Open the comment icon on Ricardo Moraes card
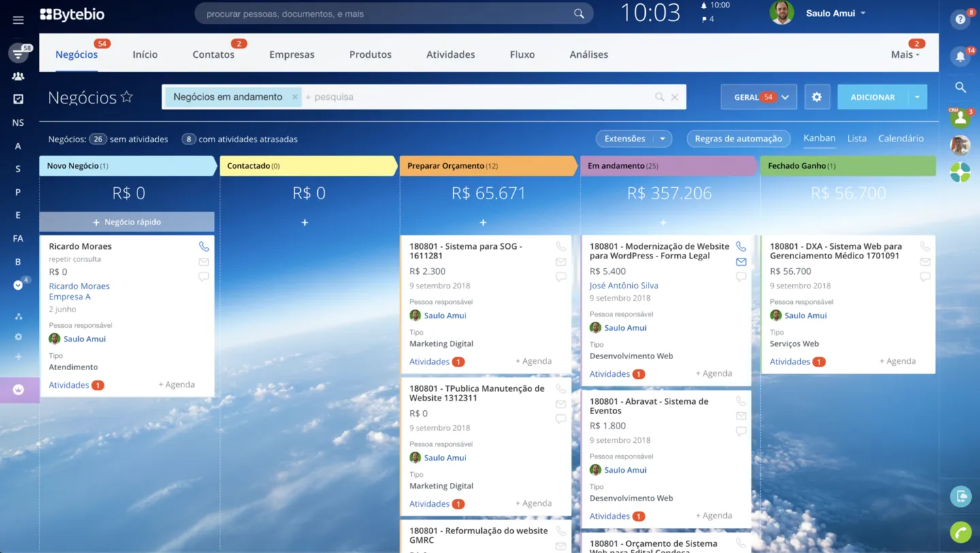 point(203,277)
